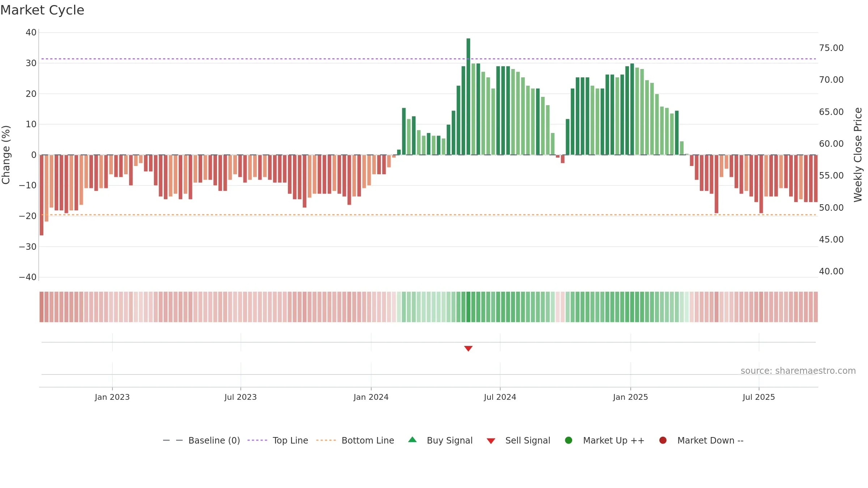Click the 75.00 price tick label
Screen dimensions: 868x488
[x=831, y=48]
